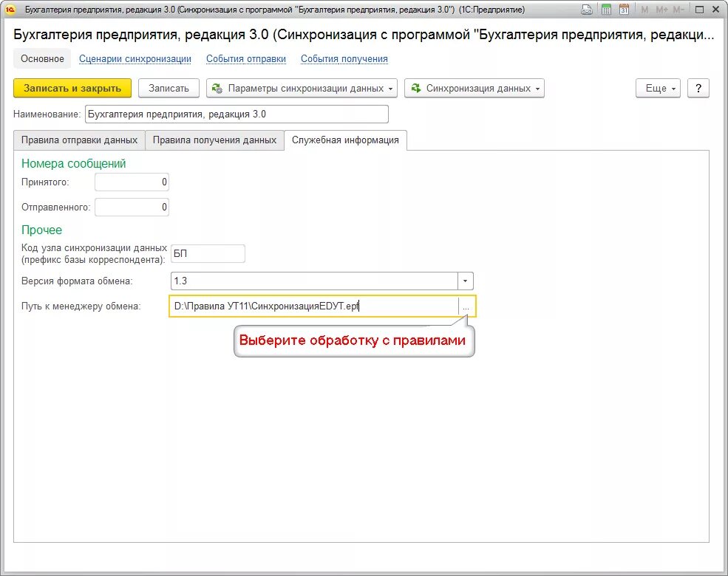The height and width of the screenshot is (576, 728).
Task: Click the Прочее heading
Action: [42, 230]
